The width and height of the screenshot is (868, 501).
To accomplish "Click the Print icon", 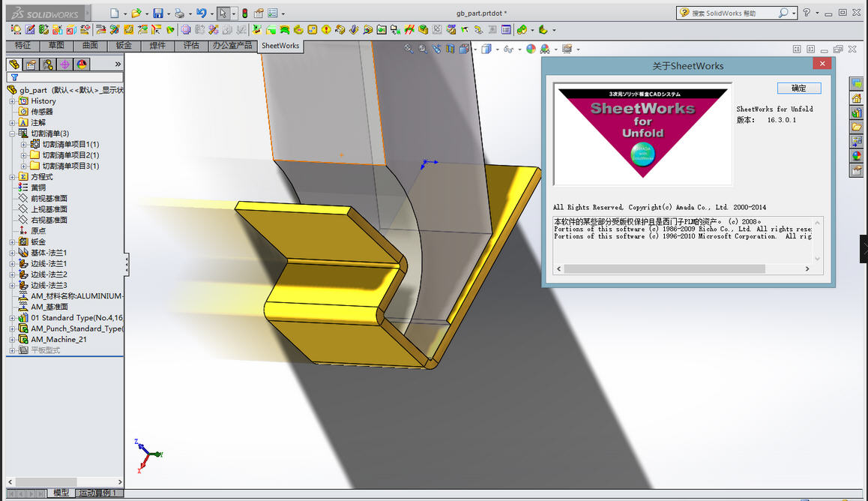I will pos(179,13).
